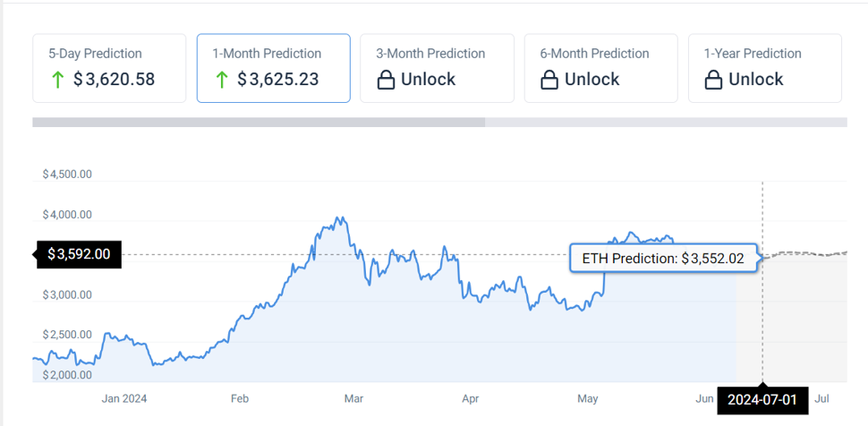
Task: Click the empty scrollbar track right of thumb
Action: (x=666, y=122)
